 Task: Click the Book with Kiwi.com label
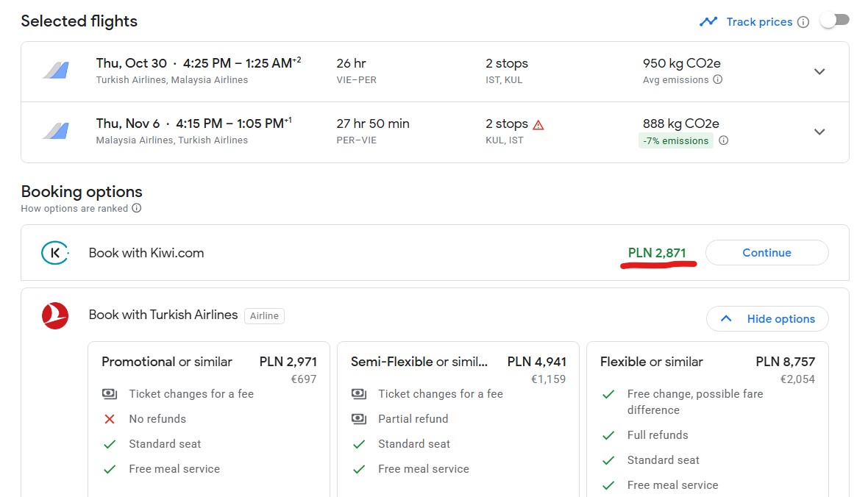click(146, 253)
